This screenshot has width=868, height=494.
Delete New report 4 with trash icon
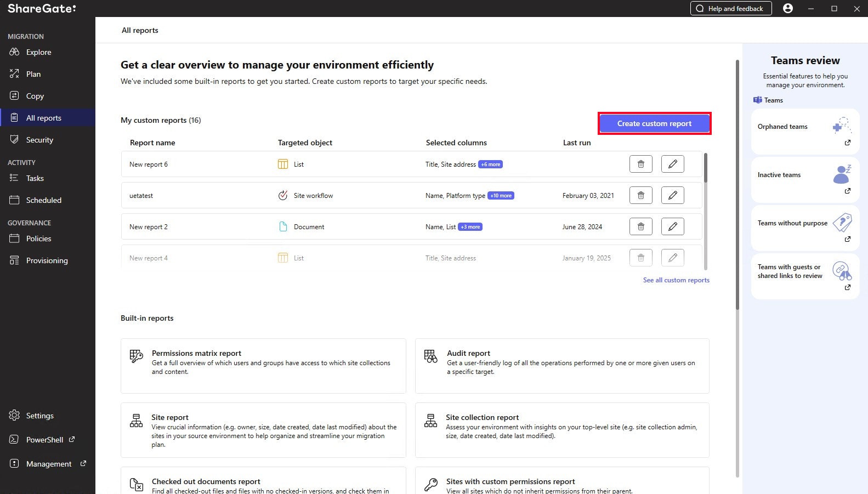pos(640,258)
